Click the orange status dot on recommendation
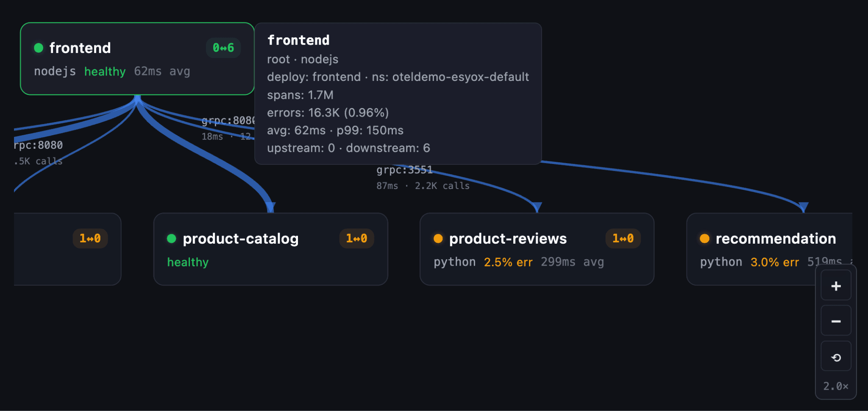868x411 pixels. tap(704, 239)
